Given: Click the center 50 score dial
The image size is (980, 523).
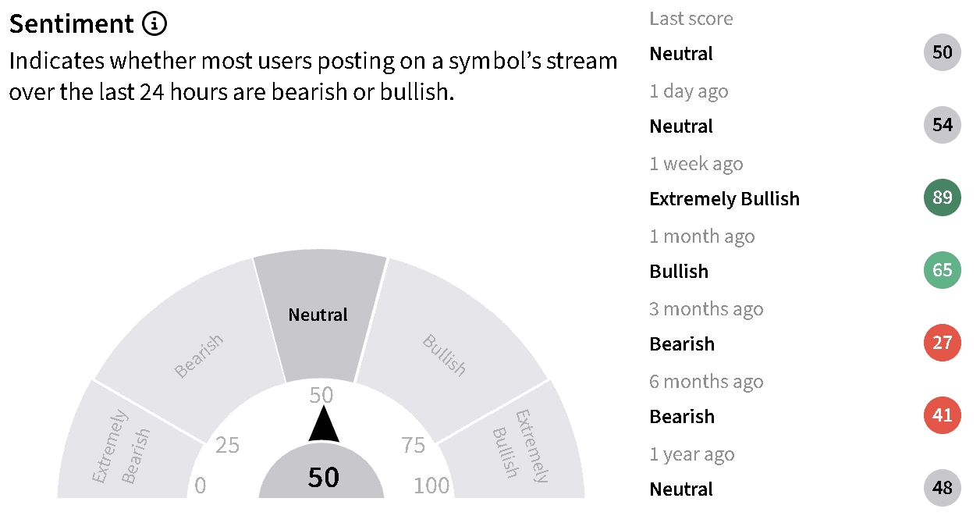Looking at the screenshot, I should click(x=321, y=473).
